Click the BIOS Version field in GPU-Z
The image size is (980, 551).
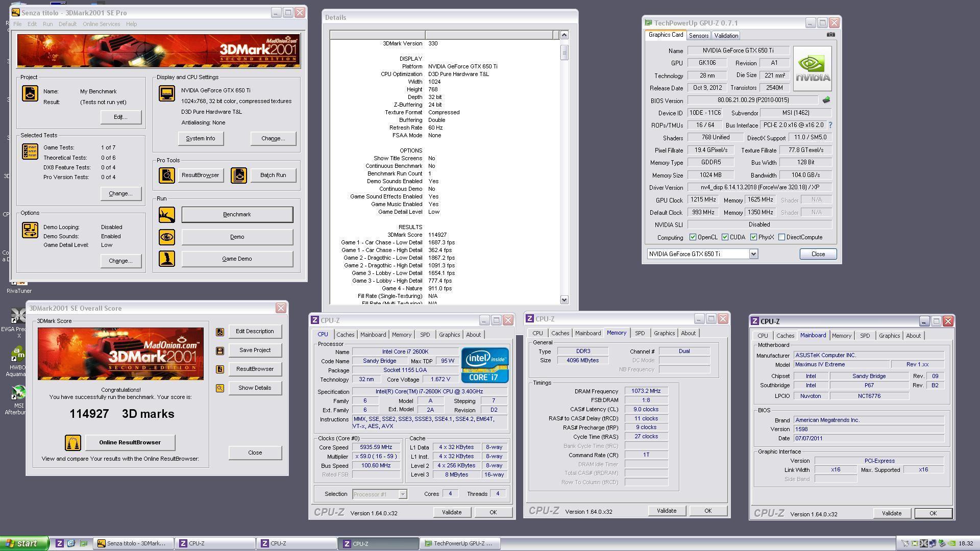coord(753,101)
